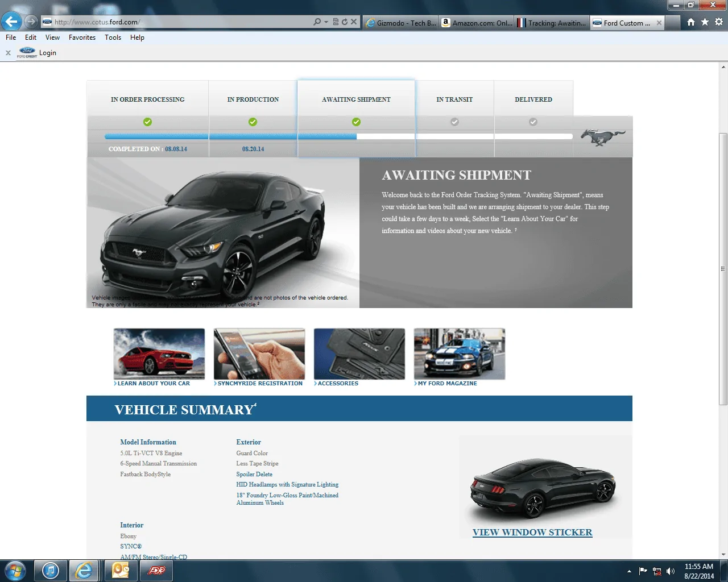
Task: Click the Stop loading X in address bar
Action: (354, 22)
